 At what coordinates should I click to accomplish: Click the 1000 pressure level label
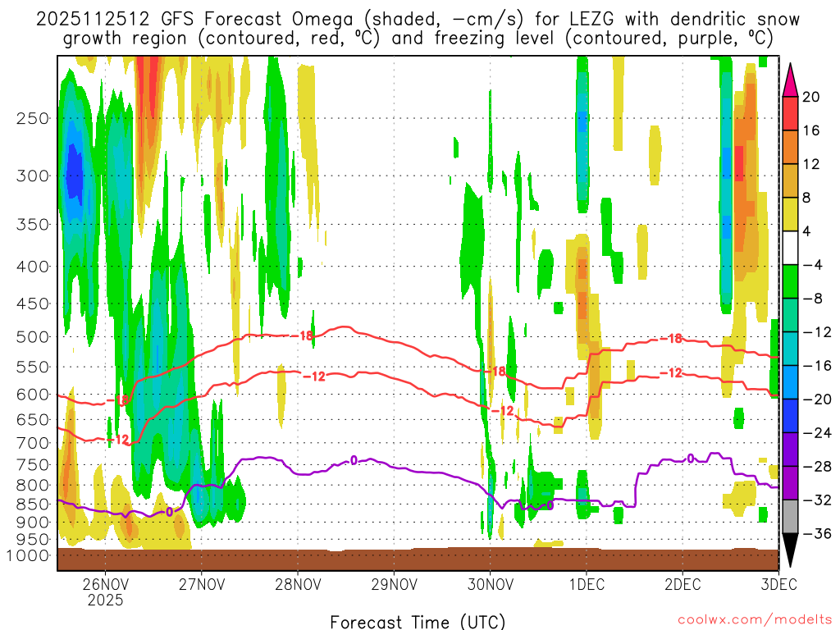(29, 555)
